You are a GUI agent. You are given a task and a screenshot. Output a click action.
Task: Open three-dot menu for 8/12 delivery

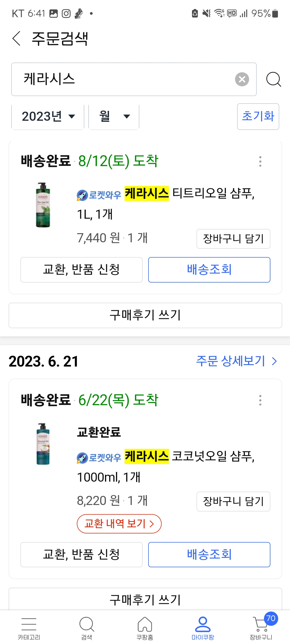click(x=260, y=162)
